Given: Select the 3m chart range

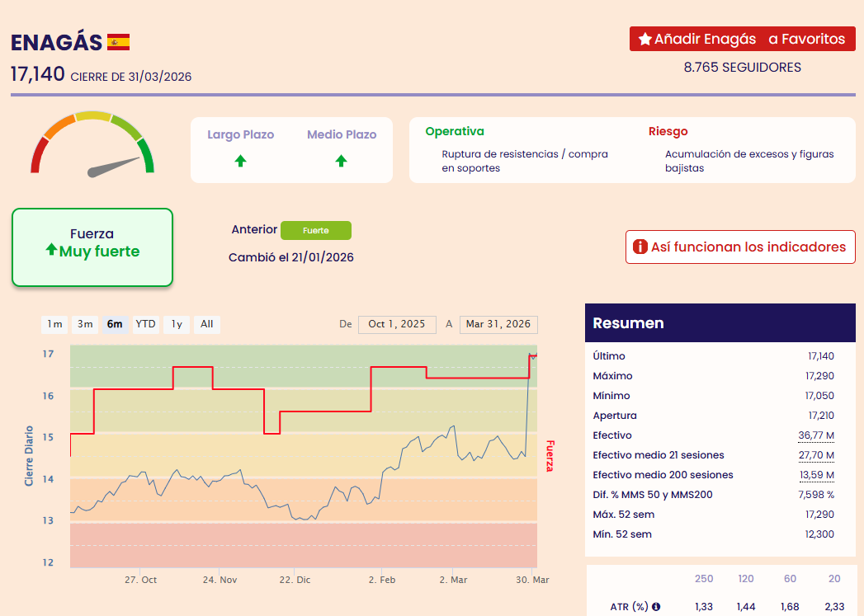Looking at the screenshot, I should coord(85,324).
